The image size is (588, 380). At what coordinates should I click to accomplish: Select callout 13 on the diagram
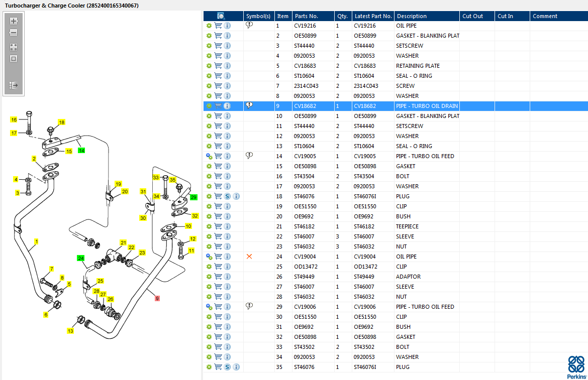70,331
